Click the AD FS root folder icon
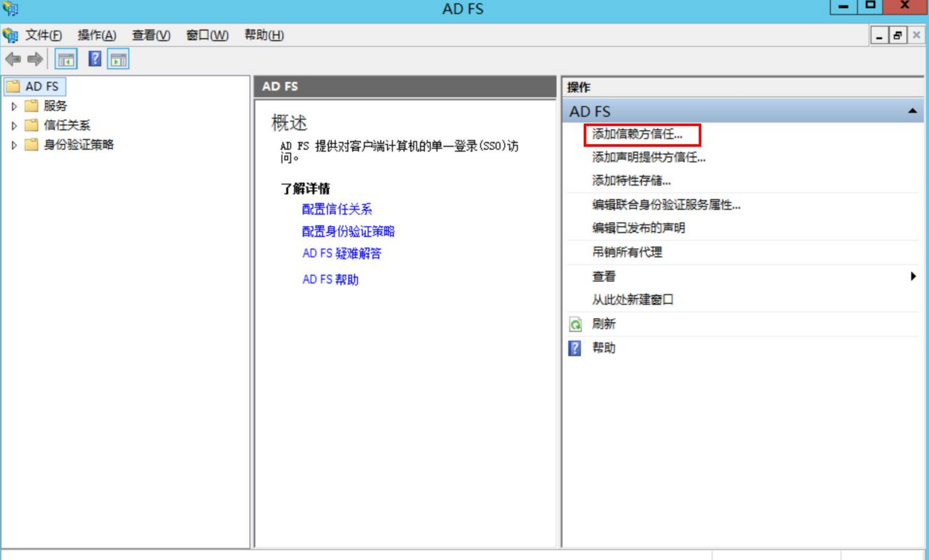This screenshot has height=560, width=929. point(13,86)
